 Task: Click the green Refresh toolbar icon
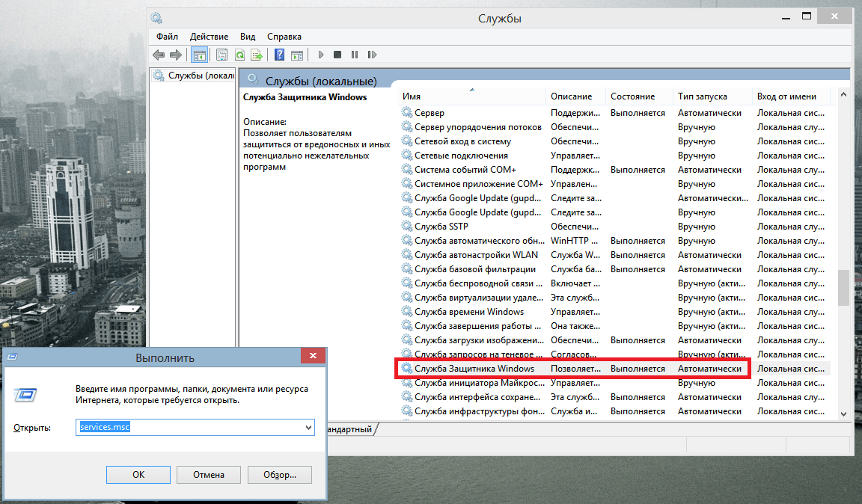[x=239, y=55]
